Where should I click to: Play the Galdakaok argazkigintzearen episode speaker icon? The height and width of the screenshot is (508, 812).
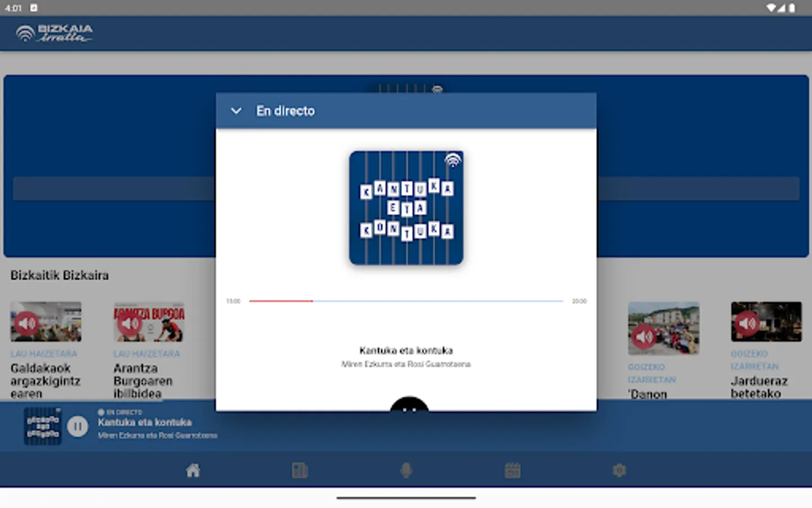[26, 322]
